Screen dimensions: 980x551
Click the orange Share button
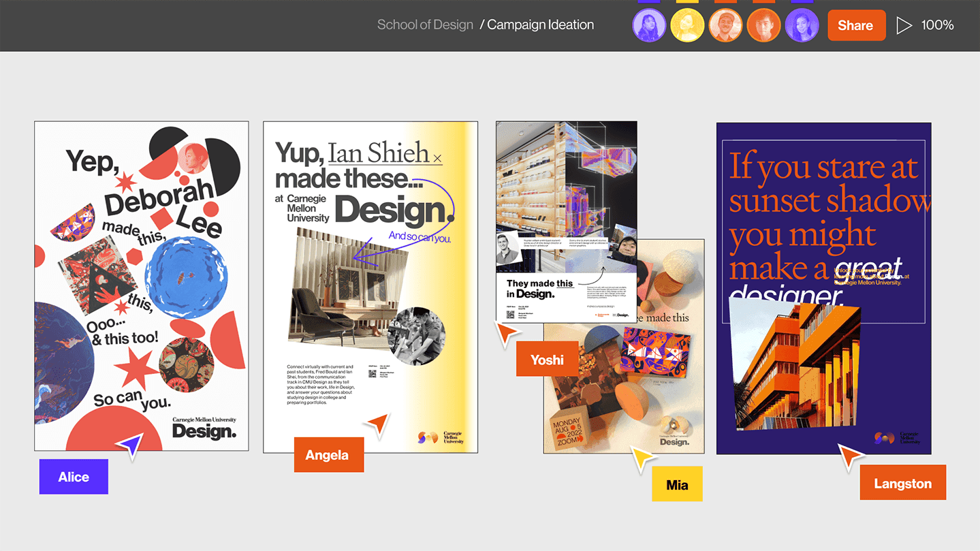coord(856,25)
